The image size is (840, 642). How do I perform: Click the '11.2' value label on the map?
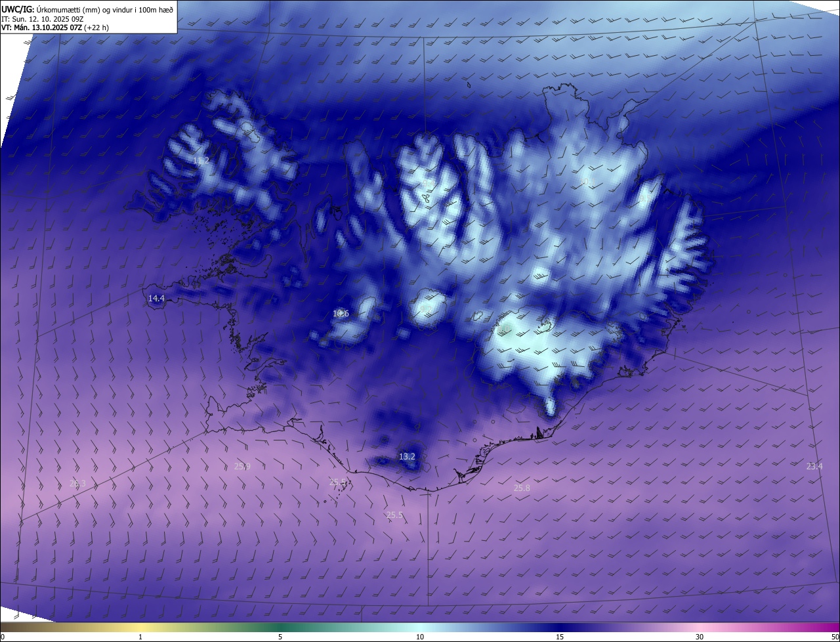[x=201, y=160]
